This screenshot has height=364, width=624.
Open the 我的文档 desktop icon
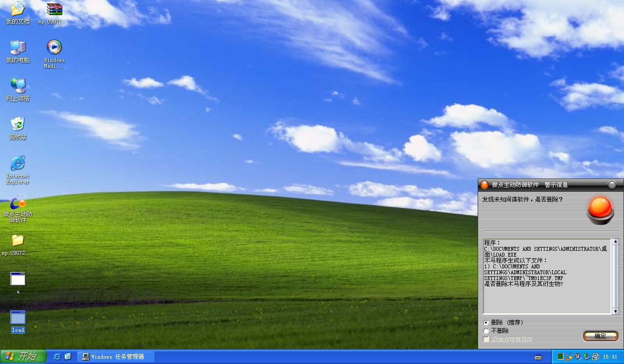[x=18, y=13]
